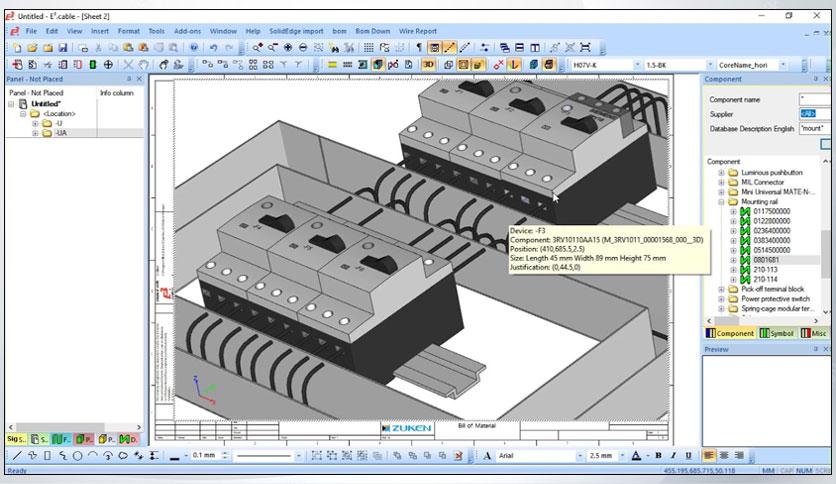Click the blue Help question mark icon
The width and height of the screenshot is (836, 484).
point(194,48)
